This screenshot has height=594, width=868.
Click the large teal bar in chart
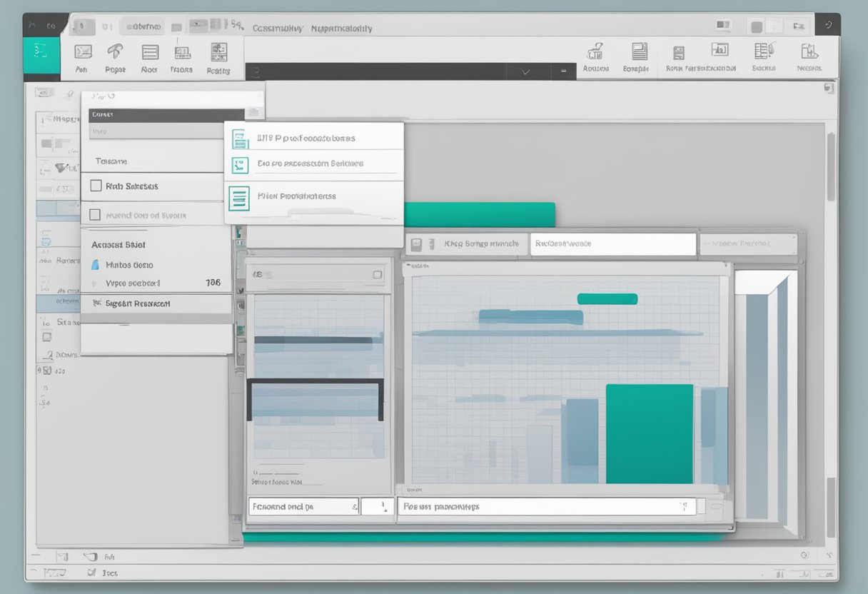click(x=649, y=433)
